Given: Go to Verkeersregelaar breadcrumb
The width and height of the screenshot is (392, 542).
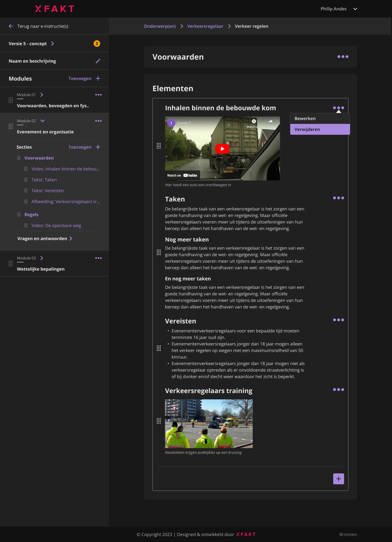Looking at the screenshot, I should pos(205,26).
